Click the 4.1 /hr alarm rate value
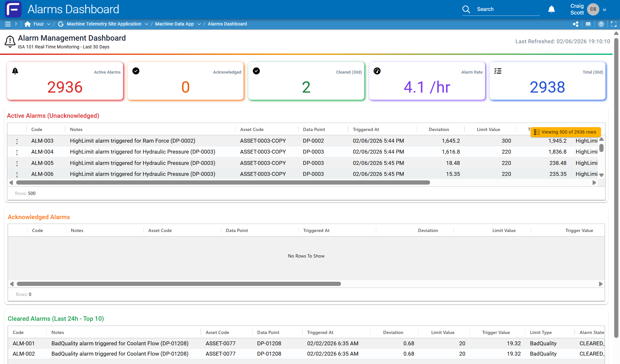Image resolution: width=620 pixels, height=364 pixels. 427,87
